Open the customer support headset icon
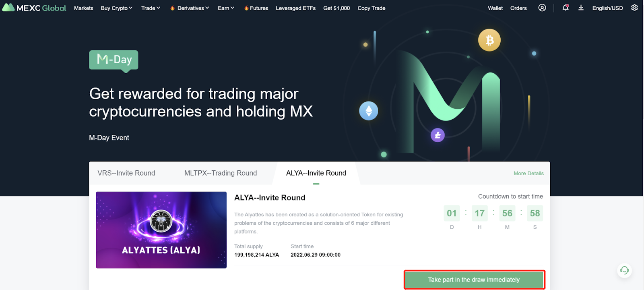644x290 pixels. click(x=624, y=270)
